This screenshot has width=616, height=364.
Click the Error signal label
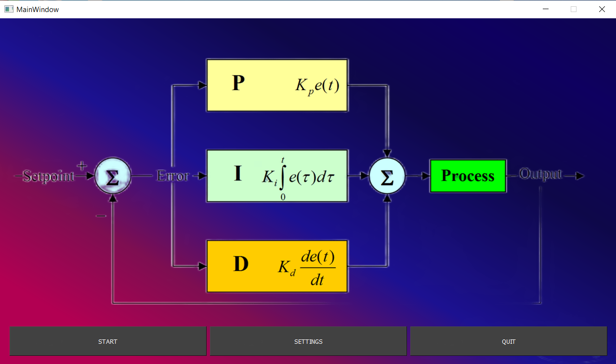click(172, 176)
